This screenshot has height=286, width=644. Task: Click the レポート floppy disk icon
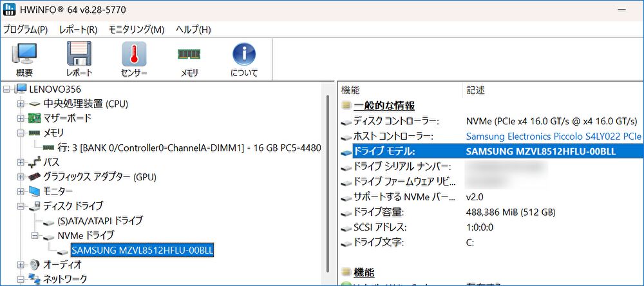click(79, 59)
